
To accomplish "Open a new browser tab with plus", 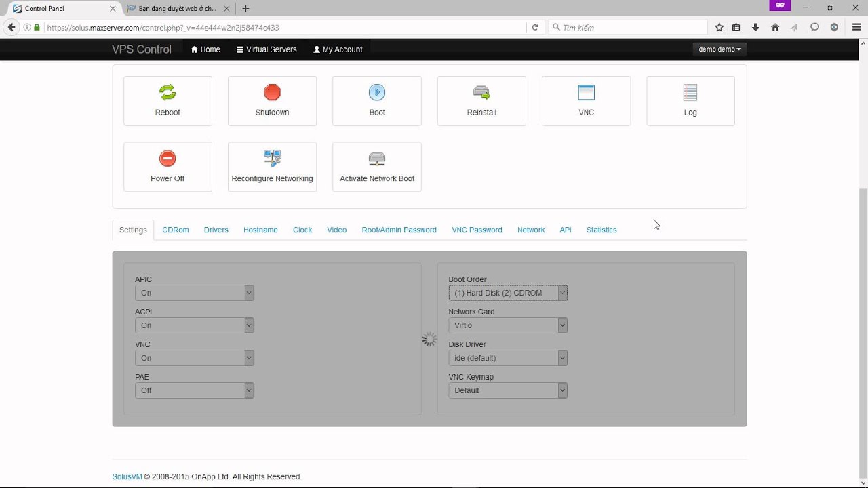I will (x=245, y=9).
